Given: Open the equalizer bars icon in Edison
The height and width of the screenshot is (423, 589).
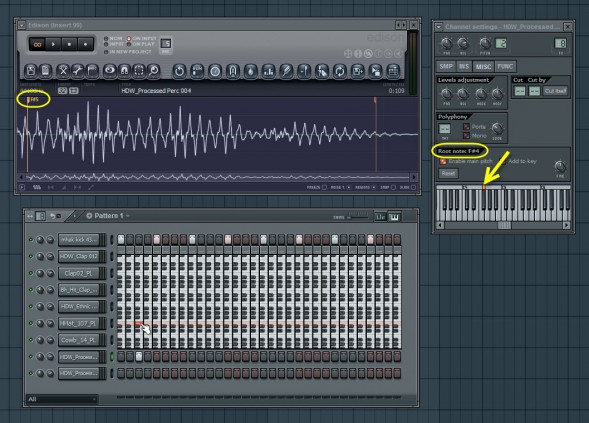Looking at the screenshot, I should coord(268,71).
